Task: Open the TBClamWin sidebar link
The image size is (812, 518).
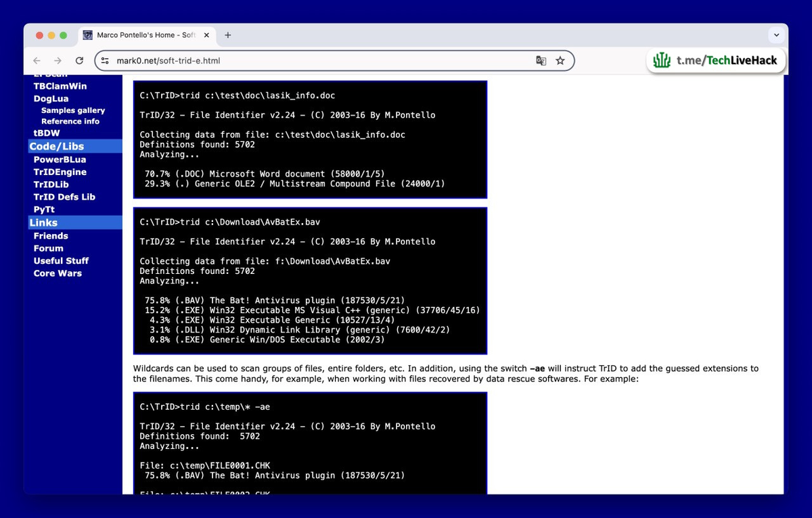Action: [x=60, y=86]
